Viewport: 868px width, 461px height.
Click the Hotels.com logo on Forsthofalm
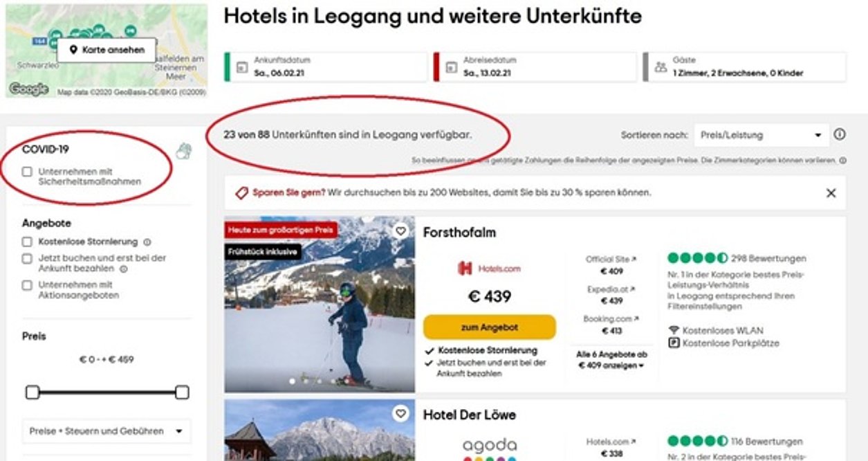(489, 269)
